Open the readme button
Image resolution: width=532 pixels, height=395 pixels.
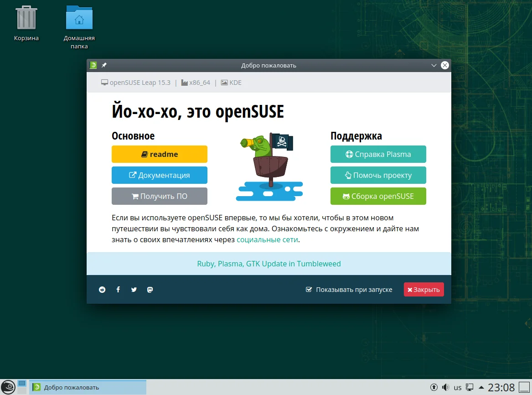coord(160,155)
